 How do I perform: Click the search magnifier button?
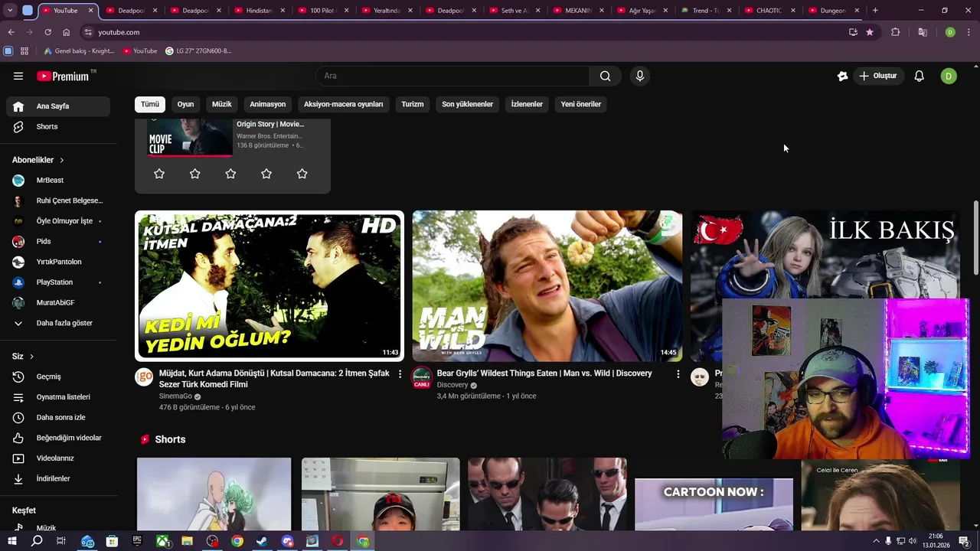click(x=605, y=76)
